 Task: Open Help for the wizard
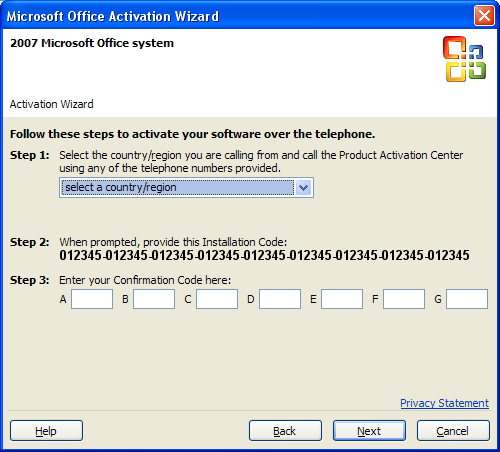point(46,431)
